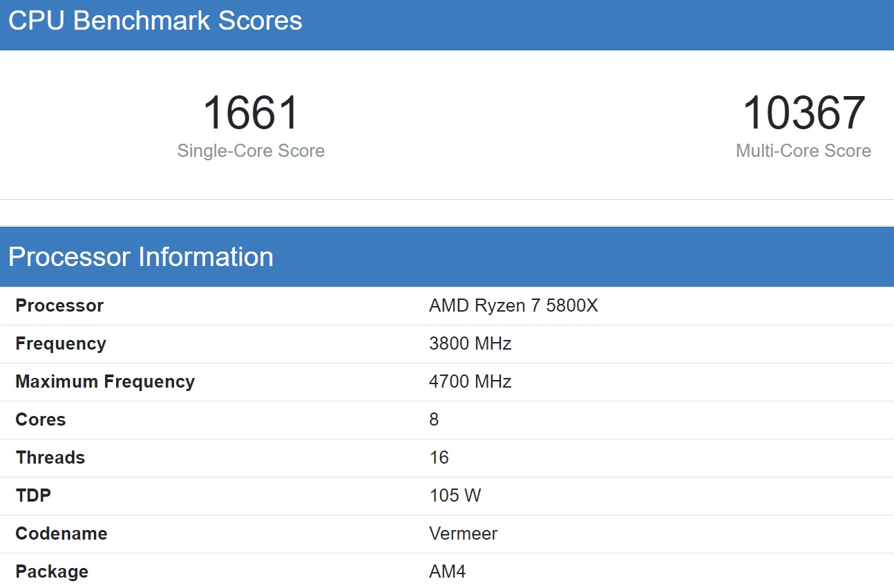Click the Single-Core Score label
The height and width of the screenshot is (588, 894).
(251, 151)
